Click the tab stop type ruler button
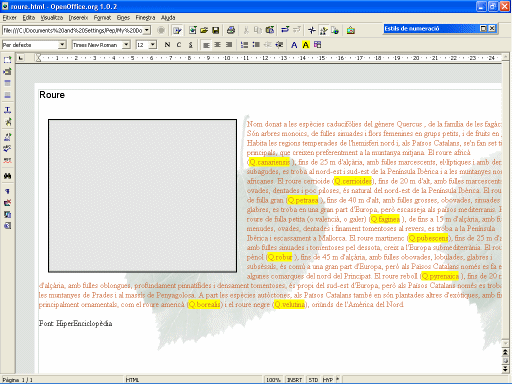This screenshot has width=512, height=384. pos(21,58)
